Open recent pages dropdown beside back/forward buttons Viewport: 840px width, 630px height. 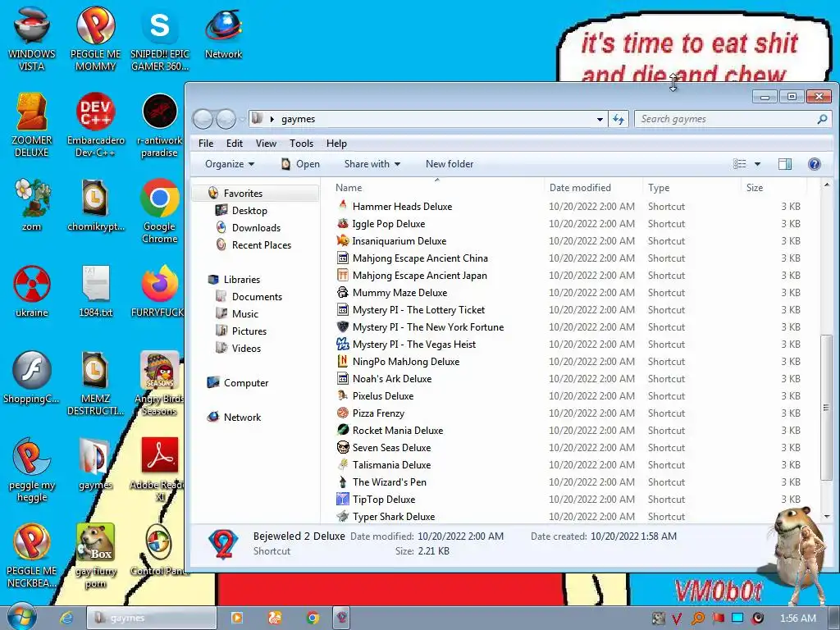[242, 119]
